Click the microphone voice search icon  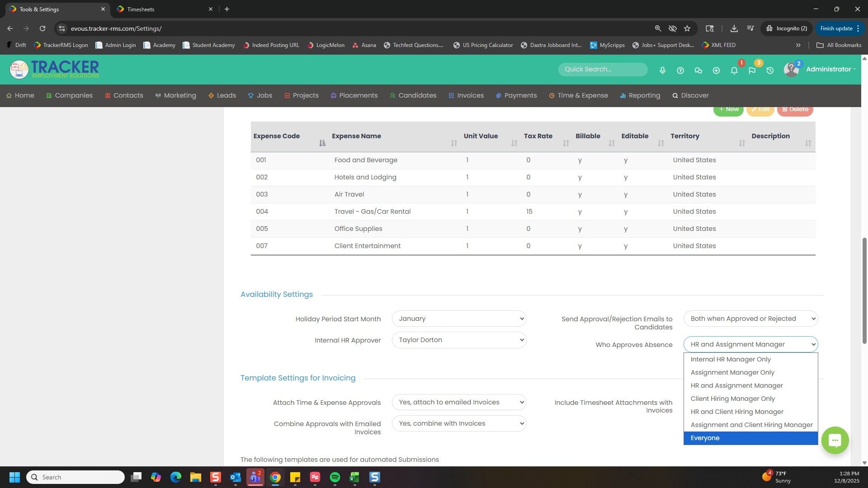pyautogui.click(x=662, y=70)
